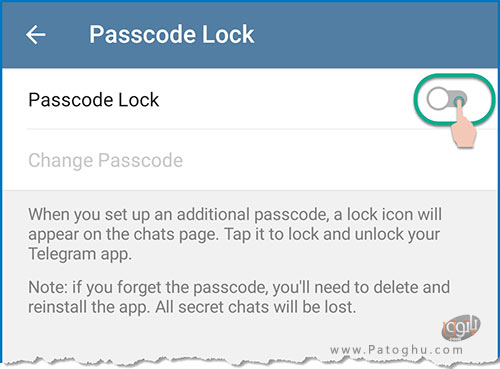
Task: Click the Patoghu oval logo watermark
Action: 461,327
